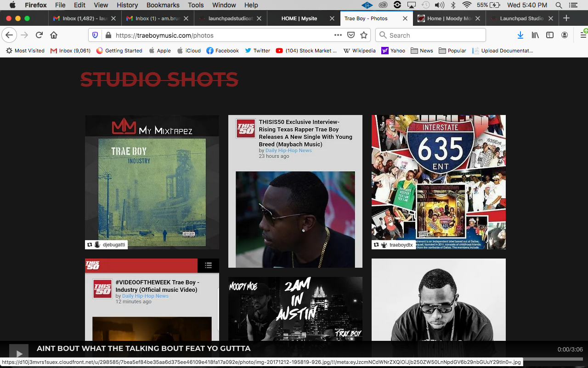Go back to the previous page

[x=9, y=35]
